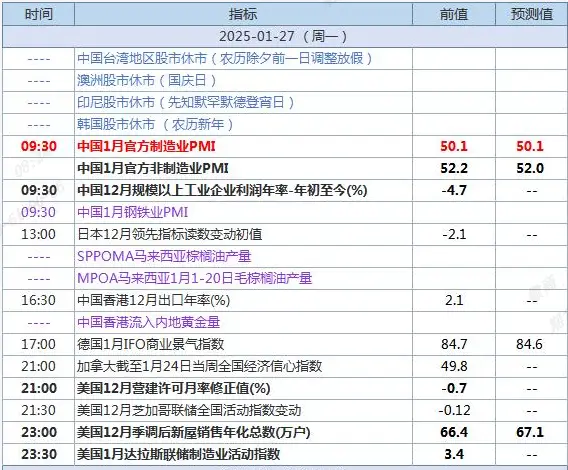The width and height of the screenshot is (568, 470).
Task: Click 中国香港12月出口年率(%) indicator
Action: point(154,300)
